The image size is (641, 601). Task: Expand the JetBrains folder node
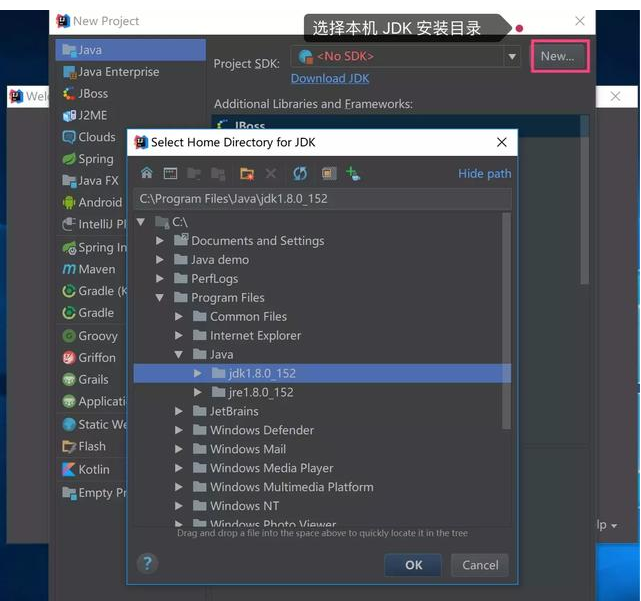[179, 411]
